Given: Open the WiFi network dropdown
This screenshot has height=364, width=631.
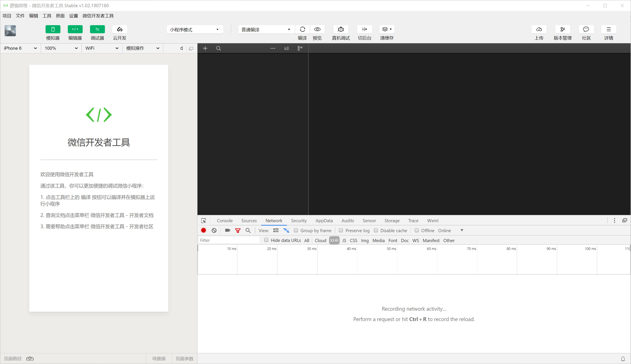Looking at the screenshot, I should click(x=102, y=48).
